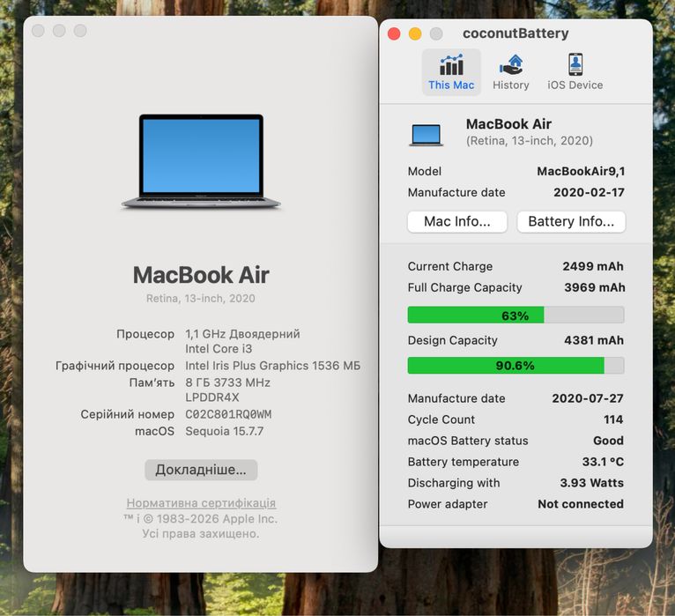Open the This Mac tab in coconutBattery
This screenshot has width=675, height=616.
click(x=451, y=72)
